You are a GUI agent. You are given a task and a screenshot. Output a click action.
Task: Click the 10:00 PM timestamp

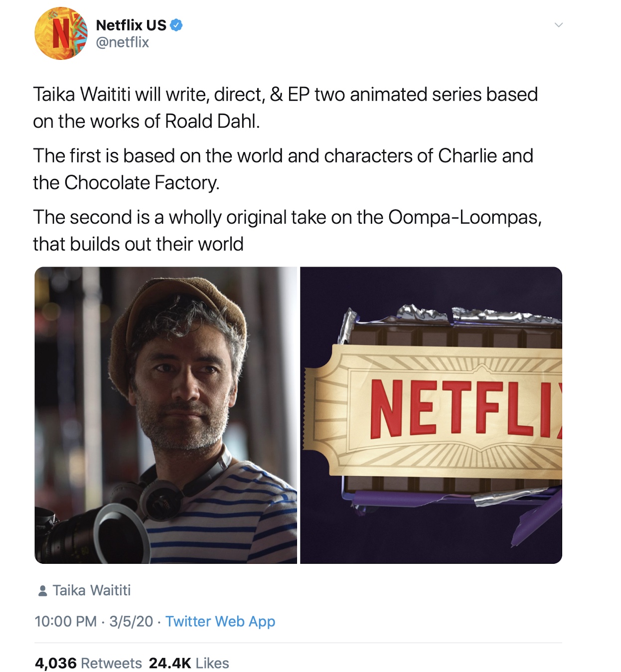[x=66, y=622]
